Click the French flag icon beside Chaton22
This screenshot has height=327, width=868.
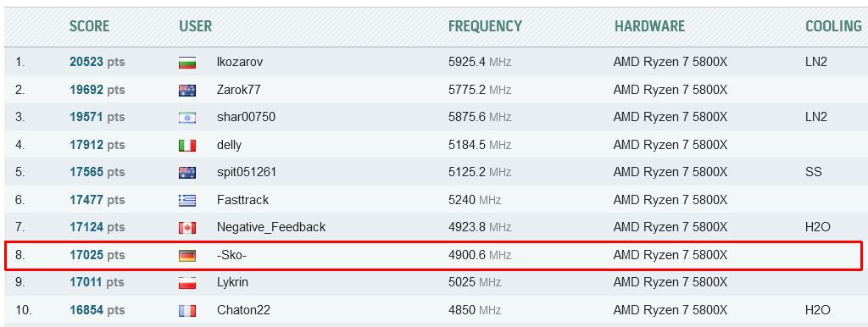tap(187, 310)
